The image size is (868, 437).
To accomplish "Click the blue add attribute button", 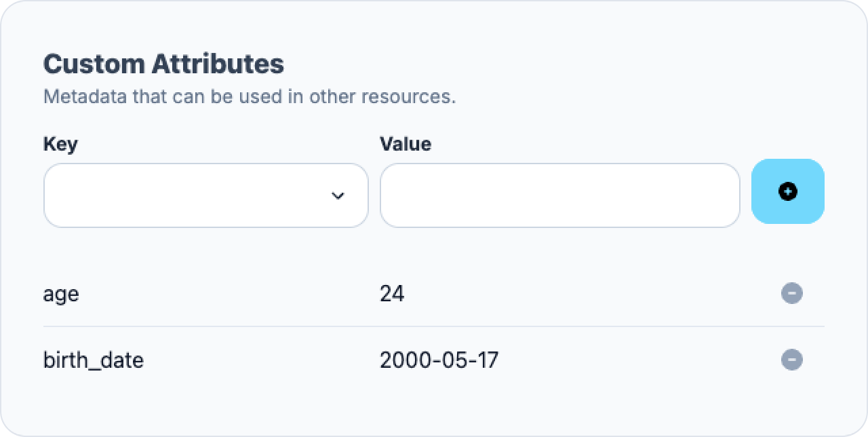I will coord(788,191).
